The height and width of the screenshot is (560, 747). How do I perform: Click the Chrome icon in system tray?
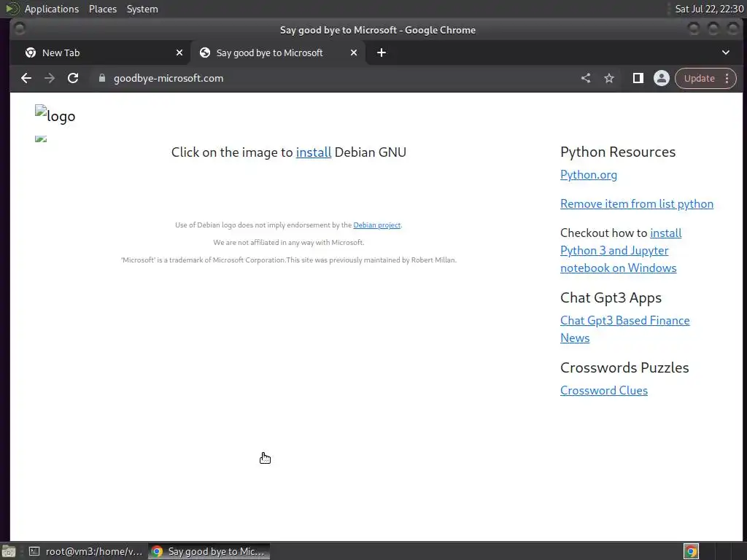691,551
